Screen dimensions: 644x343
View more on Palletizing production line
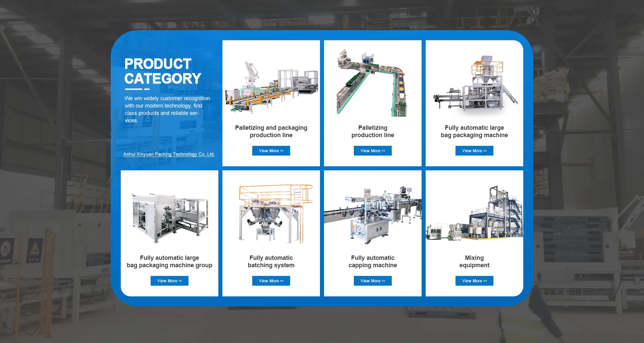point(373,151)
